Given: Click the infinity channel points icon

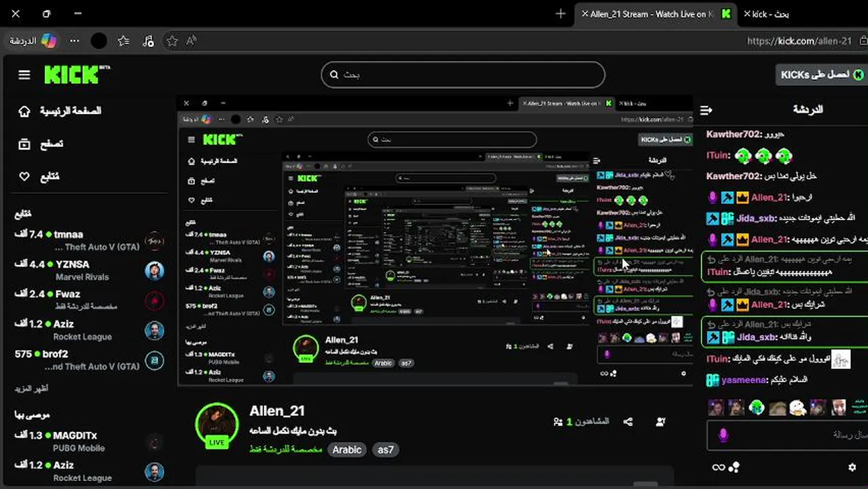Looking at the screenshot, I should tap(719, 467).
